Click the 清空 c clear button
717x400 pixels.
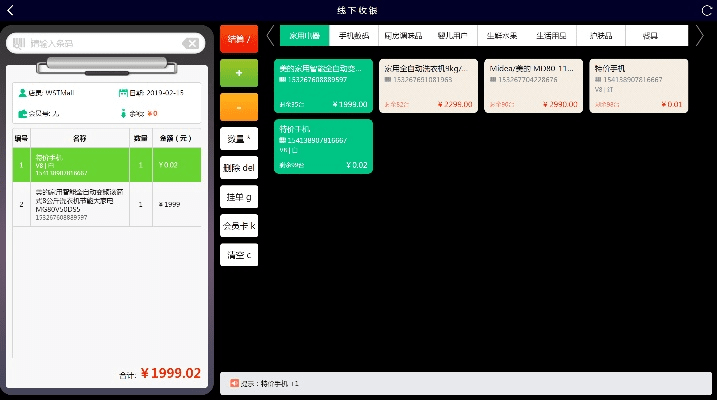pyautogui.click(x=239, y=255)
